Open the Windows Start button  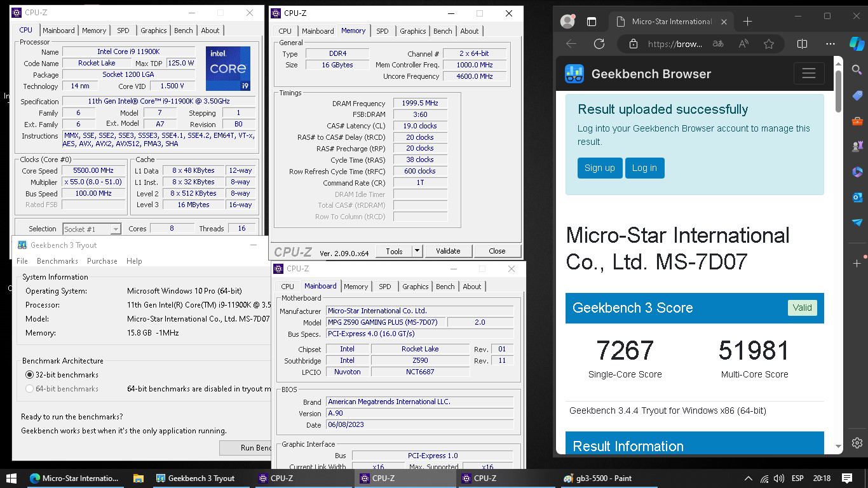click(x=11, y=478)
